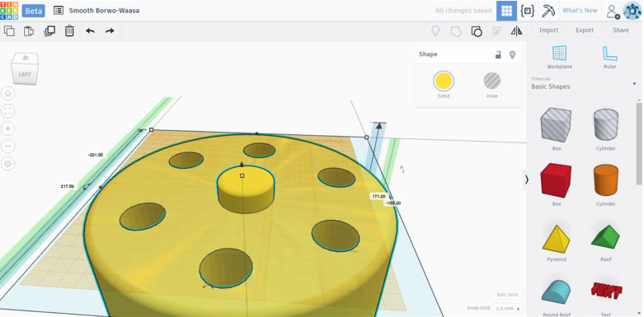Click the view cube LEFT face
The width and height of the screenshot is (644, 317).
coord(24,74)
